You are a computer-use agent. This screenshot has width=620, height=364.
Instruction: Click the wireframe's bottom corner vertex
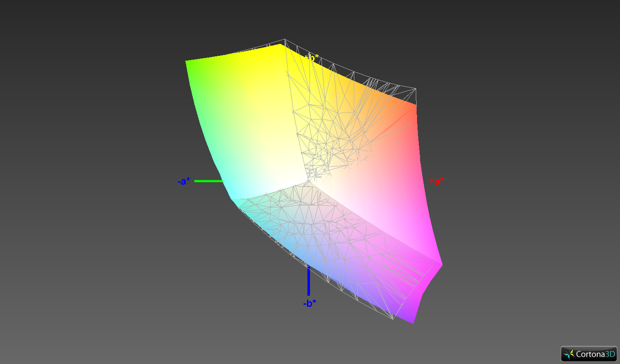[393, 319]
